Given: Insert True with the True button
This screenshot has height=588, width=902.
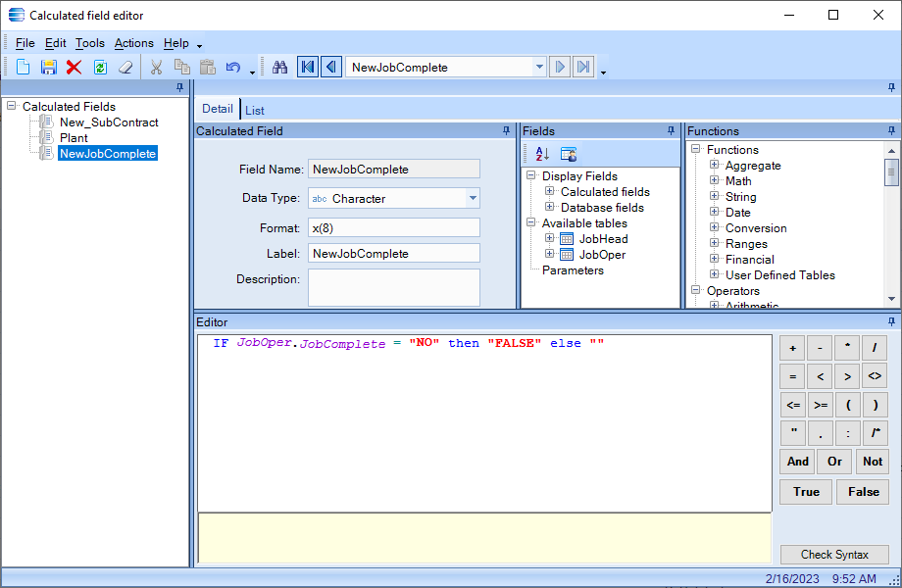Looking at the screenshot, I should pos(806,492).
